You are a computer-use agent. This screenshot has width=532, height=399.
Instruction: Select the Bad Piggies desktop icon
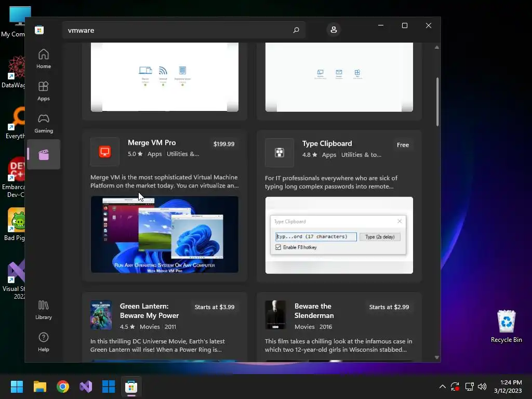[x=14, y=224]
